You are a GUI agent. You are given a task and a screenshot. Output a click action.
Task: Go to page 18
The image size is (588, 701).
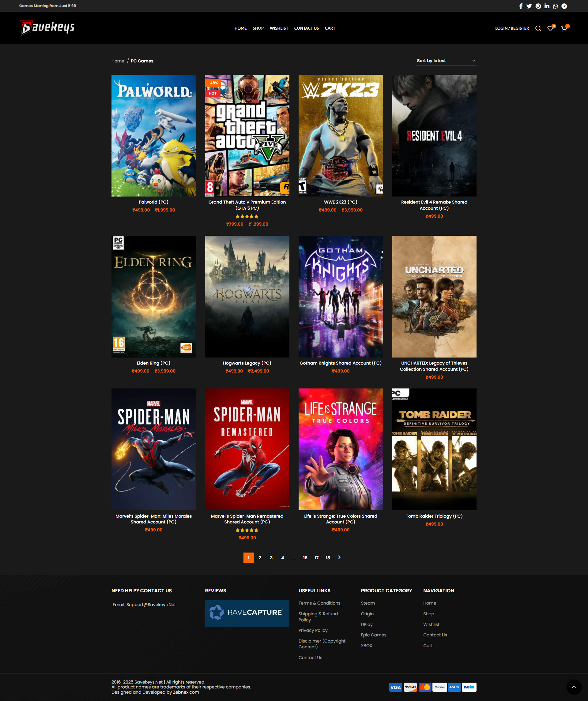point(328,558)
